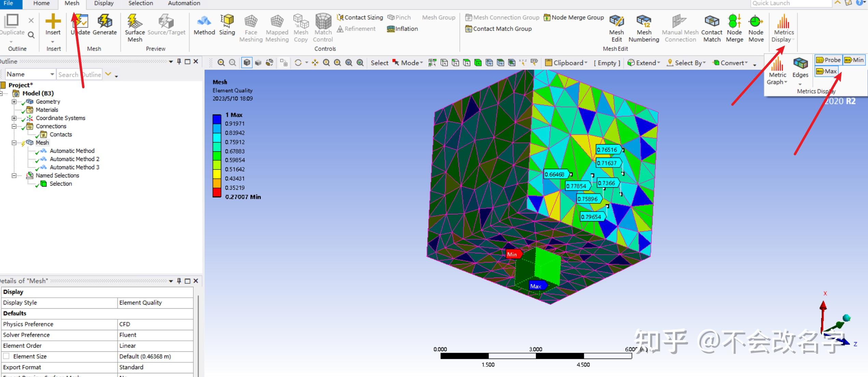Image resolution: width=868 pixels, height=377 pixels.
Task: Click the Generate mesh icon
Action: (x=104, y=21)
